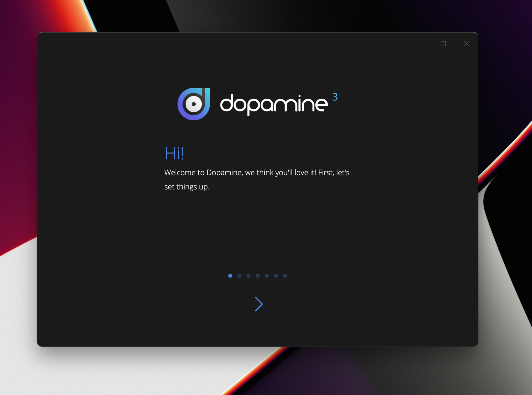
Task: Click the "set things up." text line
Action: pos(187,187)
